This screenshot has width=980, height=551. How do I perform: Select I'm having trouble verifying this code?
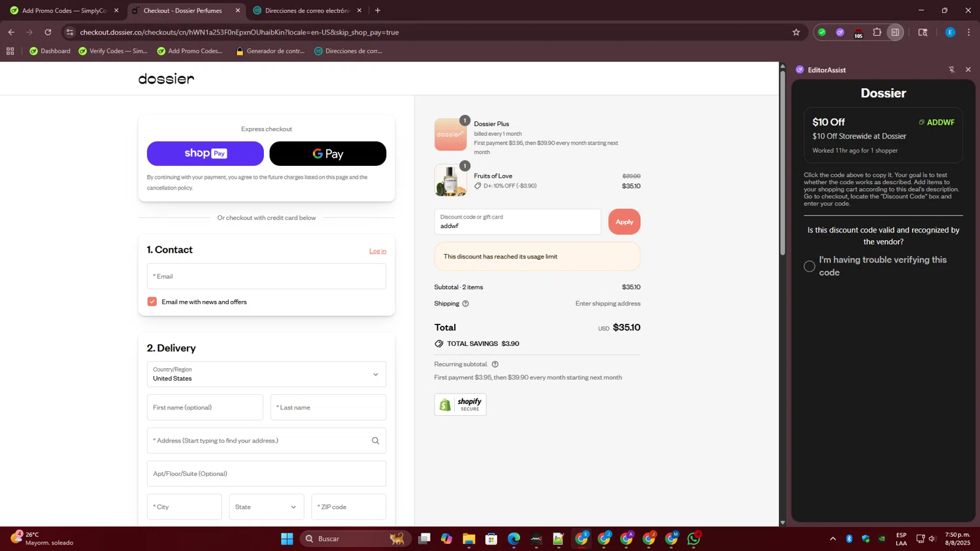click(809, 266)
